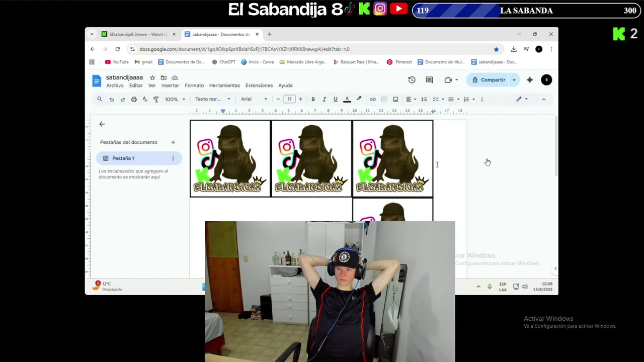644x362 pixels.
Task: Open the Editar menu
Action: pyautogui.click(x=136, y=85)
